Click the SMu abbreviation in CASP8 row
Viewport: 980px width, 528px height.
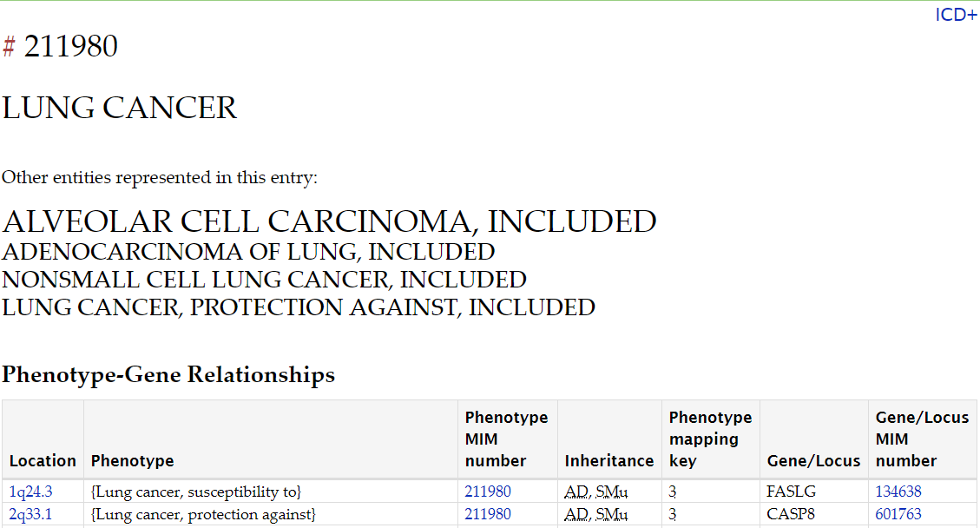[611, 515]
